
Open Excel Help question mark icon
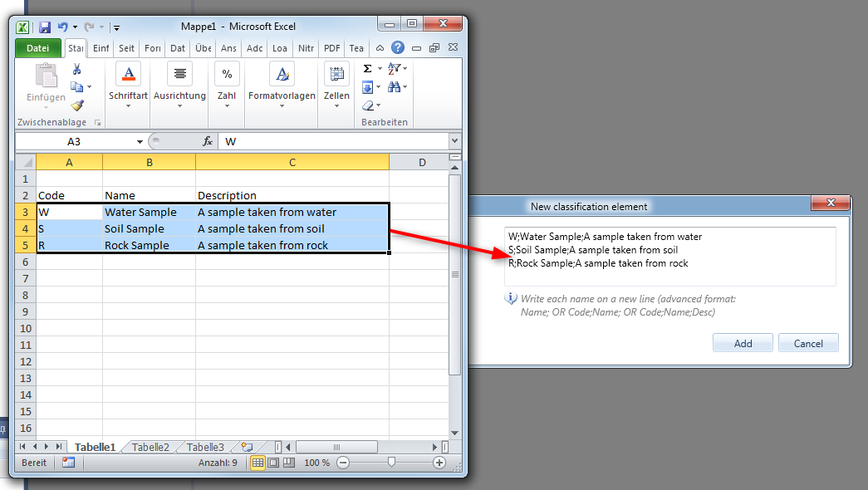(398, 48)
